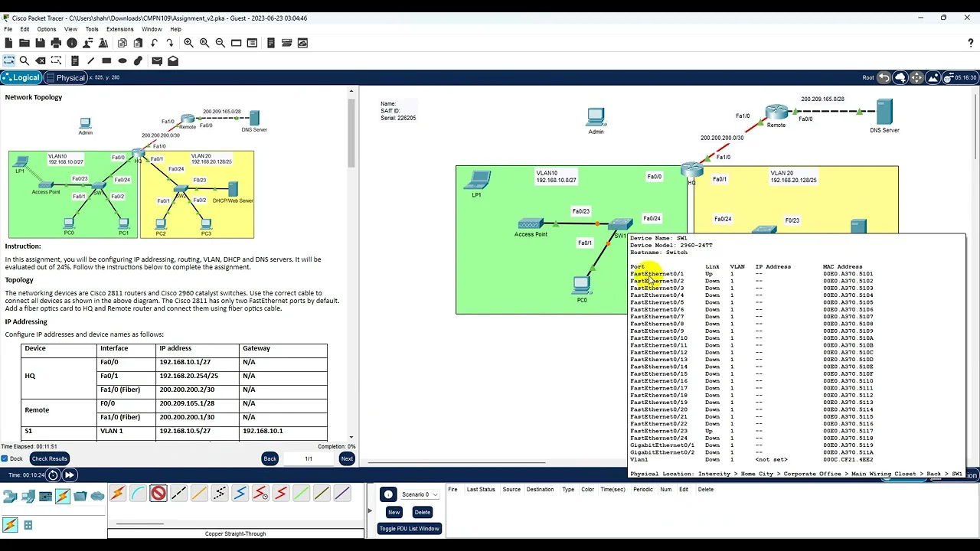Activate the Inspect magnifier tool
Viewport: 980px width, 551px height.
pyautogui.click(x=24, y=60)
